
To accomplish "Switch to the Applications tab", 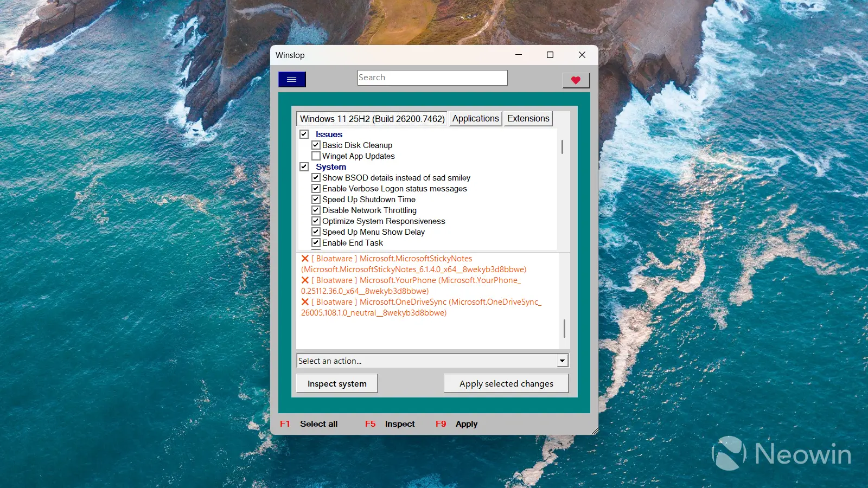I will [475, 119].
